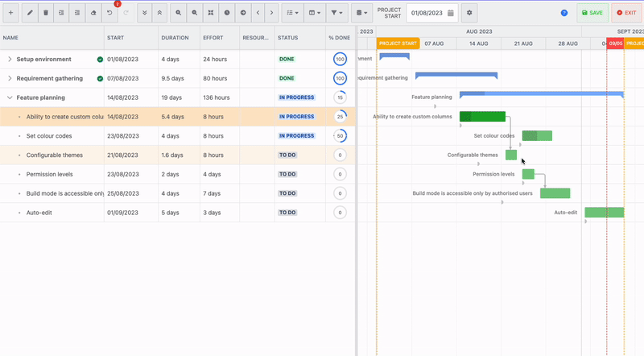Viewport: 644px width, 356px height.
Task: Select the Build mode Gantt bar
Action: 555,193
